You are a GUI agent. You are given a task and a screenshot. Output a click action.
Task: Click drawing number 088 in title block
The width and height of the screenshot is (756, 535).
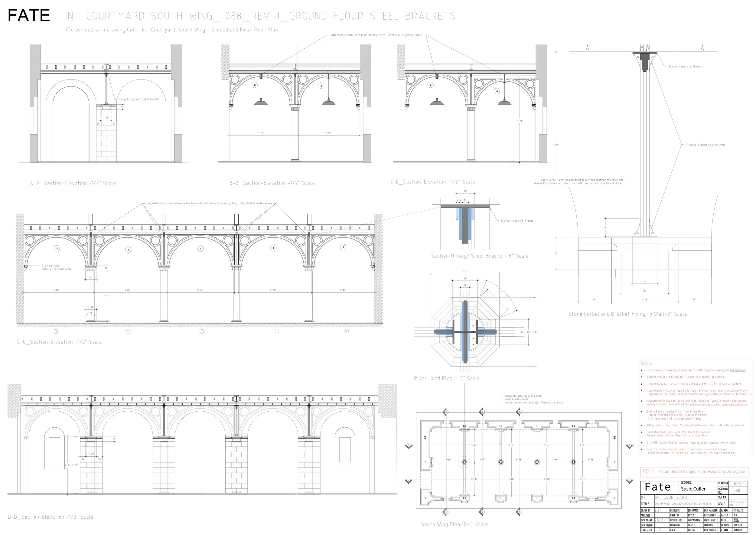click(x=737, y=491)
